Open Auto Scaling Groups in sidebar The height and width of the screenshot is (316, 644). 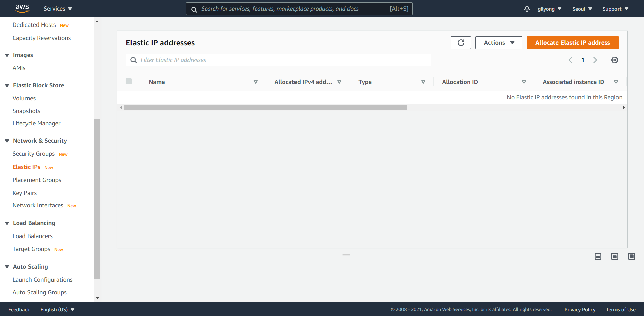point(40,292)
